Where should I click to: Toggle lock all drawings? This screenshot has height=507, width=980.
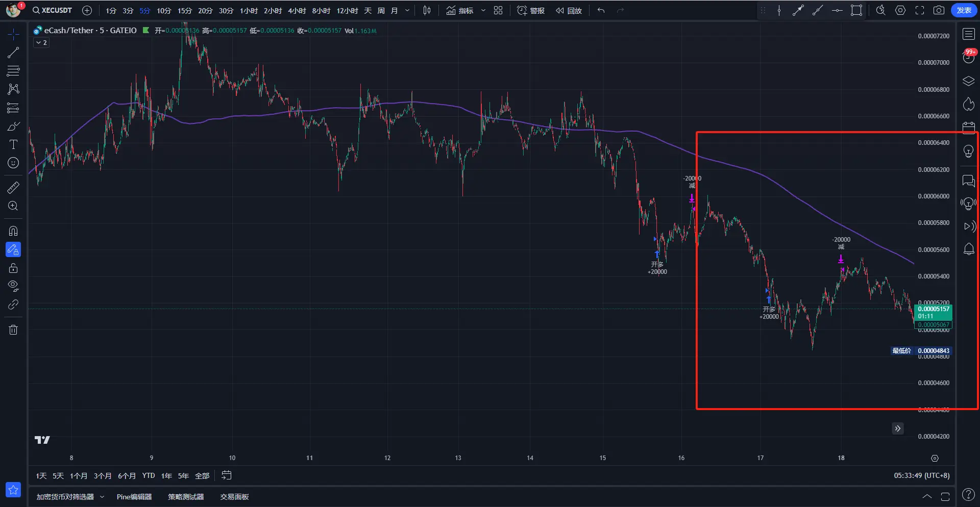13,268
